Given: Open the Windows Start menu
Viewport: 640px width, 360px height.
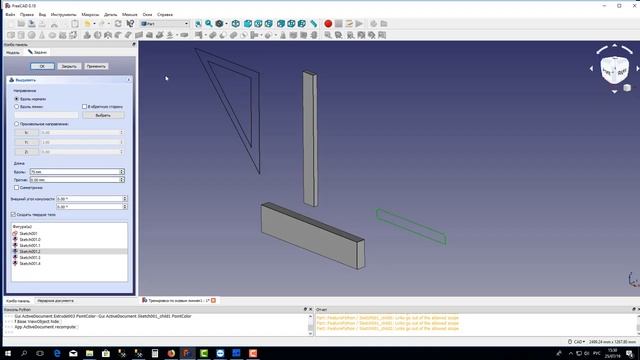Looking at the screenshot, I should click(8, 353).
